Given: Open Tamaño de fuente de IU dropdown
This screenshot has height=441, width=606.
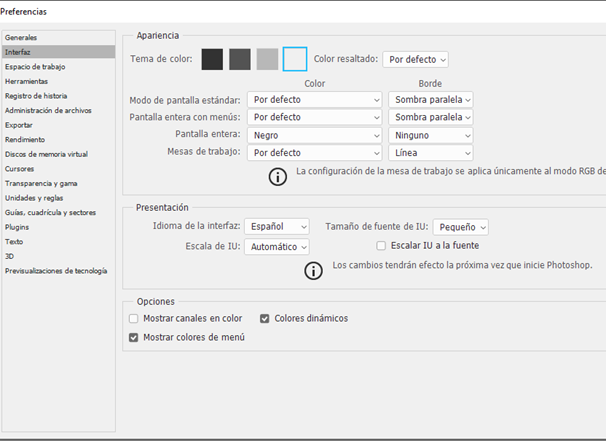Looking at the screenshot, I should pyautogui.click(x=460, y=227).
